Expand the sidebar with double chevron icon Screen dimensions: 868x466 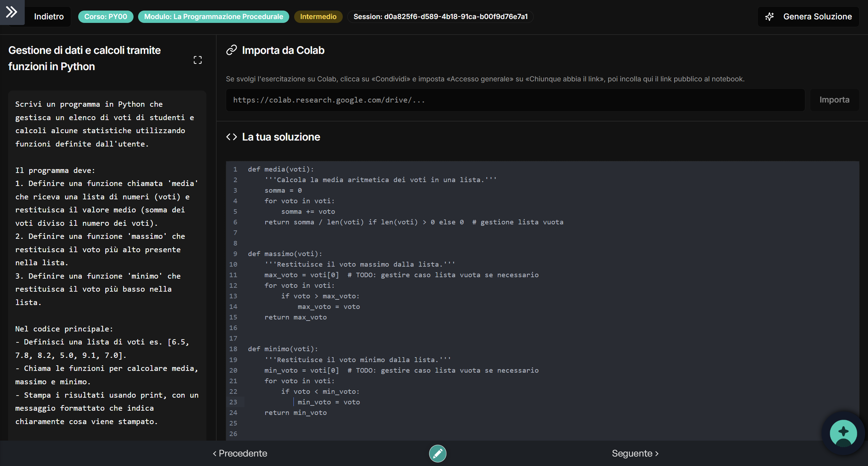tap(12, 12)
